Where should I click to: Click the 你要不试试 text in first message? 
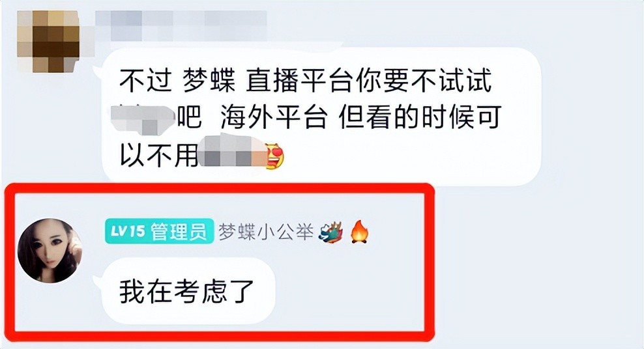coord(424,79)
